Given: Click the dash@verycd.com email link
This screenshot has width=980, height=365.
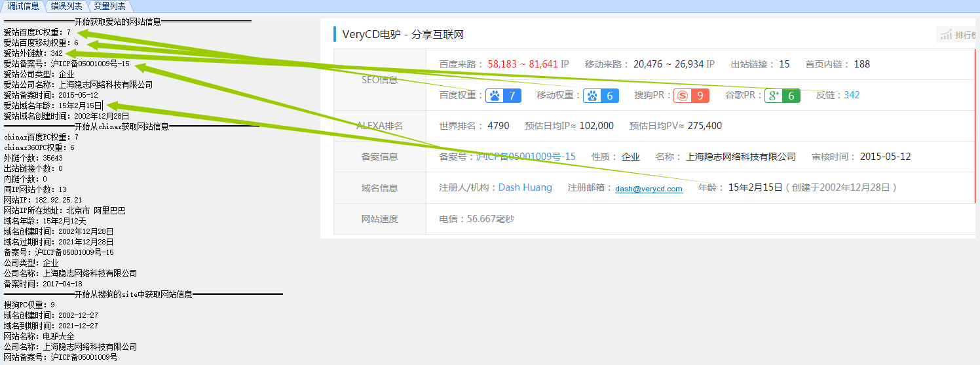Looking at the screenshot, I should [648, 189].
